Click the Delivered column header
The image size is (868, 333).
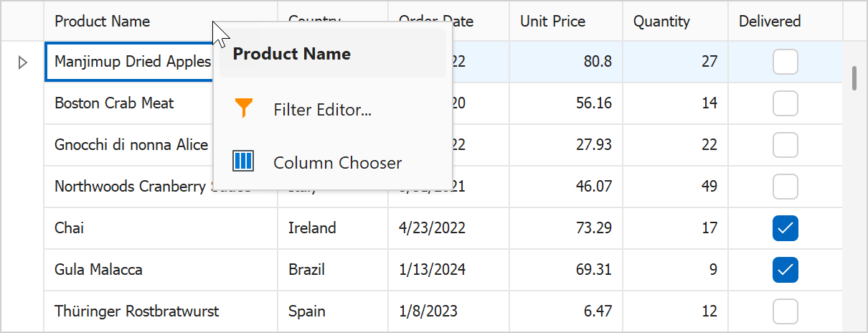coord(769,22)
